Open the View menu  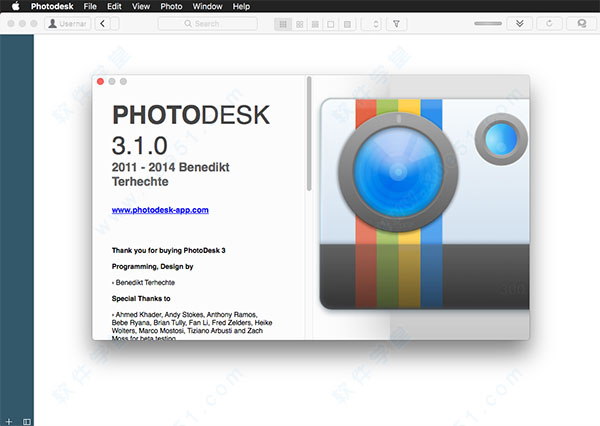point(141,7)
